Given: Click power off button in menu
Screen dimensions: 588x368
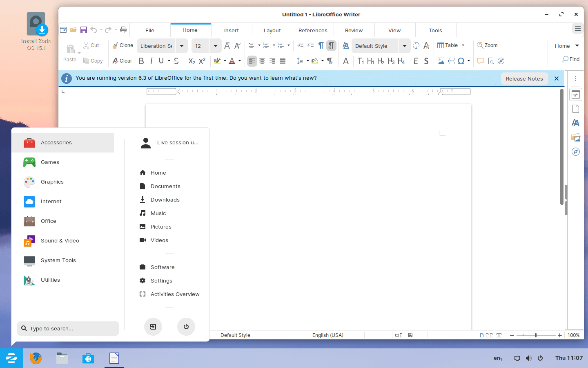Looking at the screenshot, I should (x=186, y=327).
